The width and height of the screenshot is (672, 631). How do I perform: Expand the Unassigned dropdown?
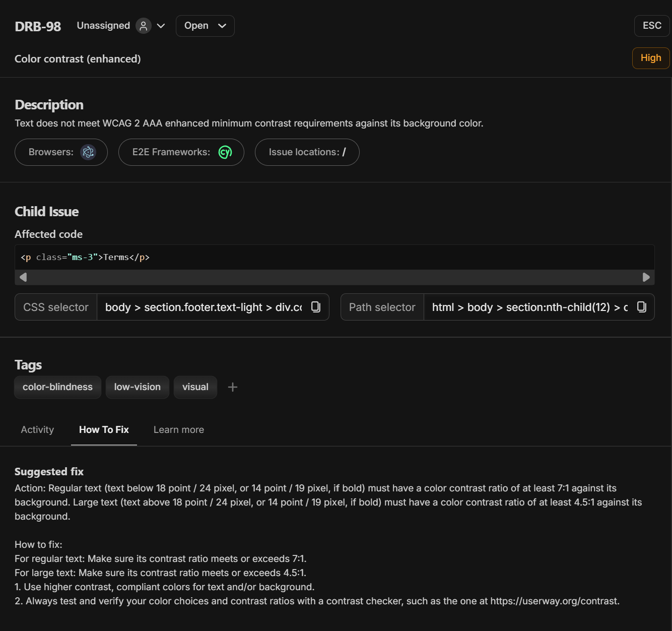160,25
